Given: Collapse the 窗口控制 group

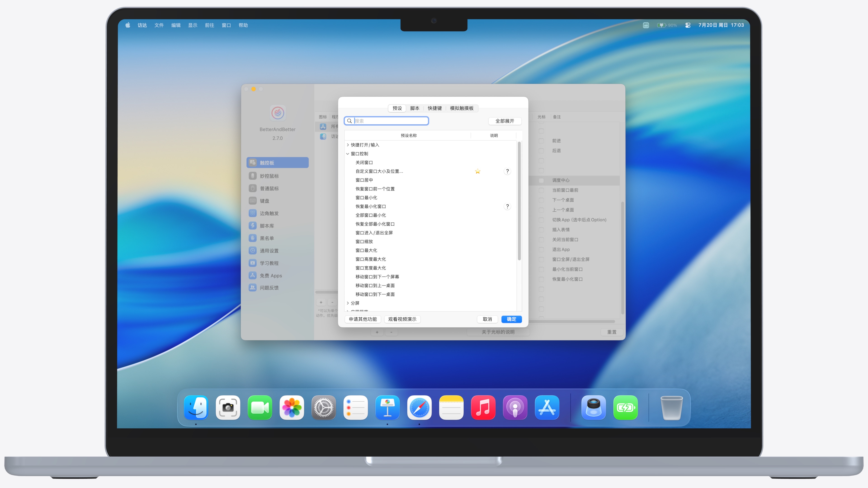Looking at the screenshot, I should [x=348, y=154].
